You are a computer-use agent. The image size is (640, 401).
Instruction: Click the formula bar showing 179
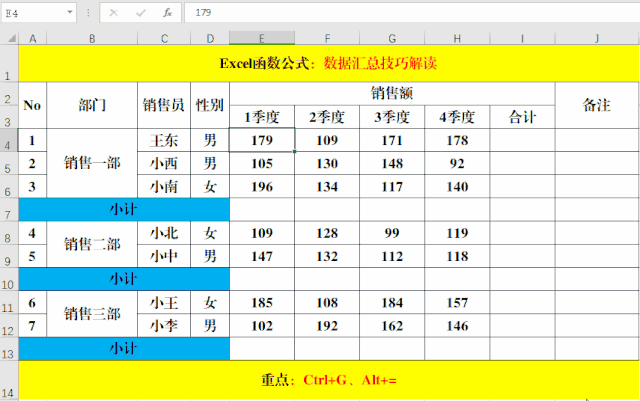(x=412, y=13)
